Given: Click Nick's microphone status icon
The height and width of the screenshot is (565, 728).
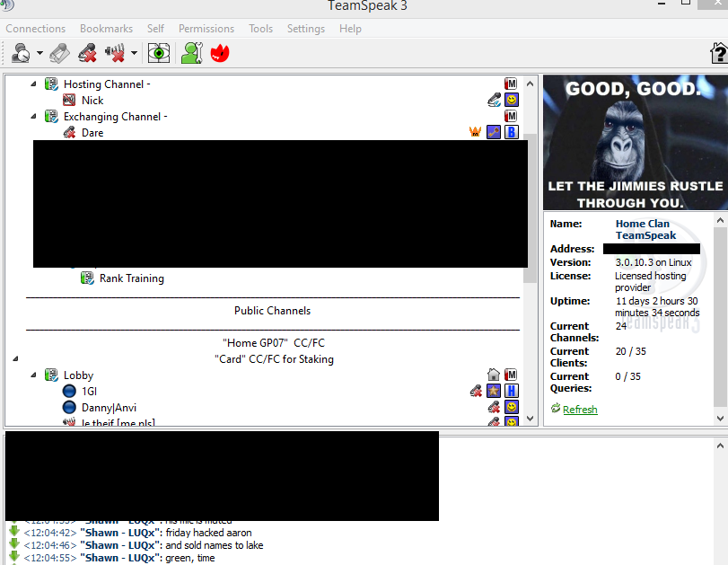Looking at the screenshot, I should pos(494,100).
